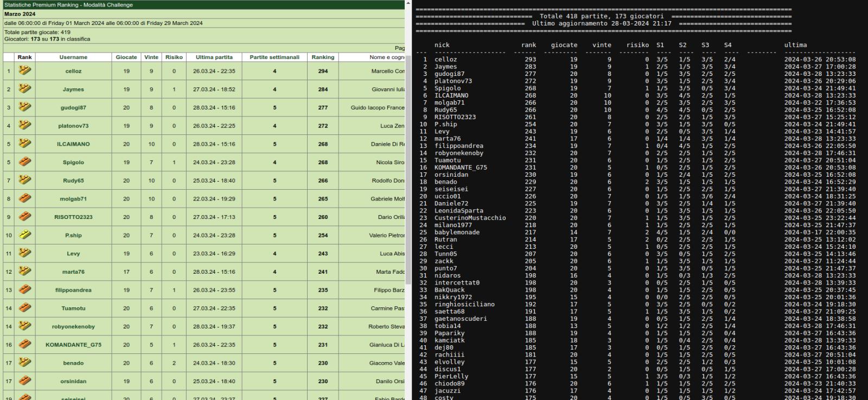Click 'gaetanoscuderi' in the terminal list
The image size is (868, 400).
[x=461, y=319]
